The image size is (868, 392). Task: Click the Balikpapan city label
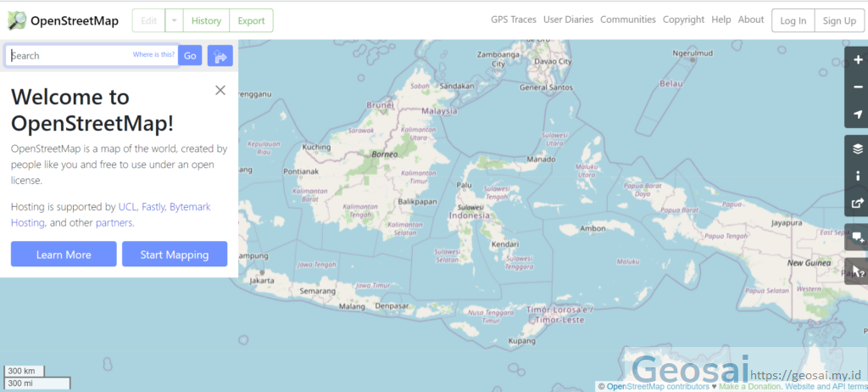[x=417, y=202]
